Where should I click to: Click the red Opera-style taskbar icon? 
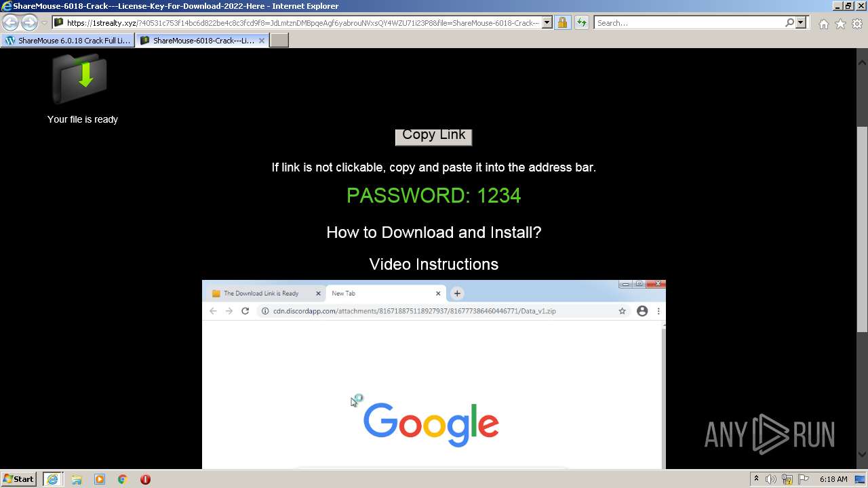pos(145,479)
